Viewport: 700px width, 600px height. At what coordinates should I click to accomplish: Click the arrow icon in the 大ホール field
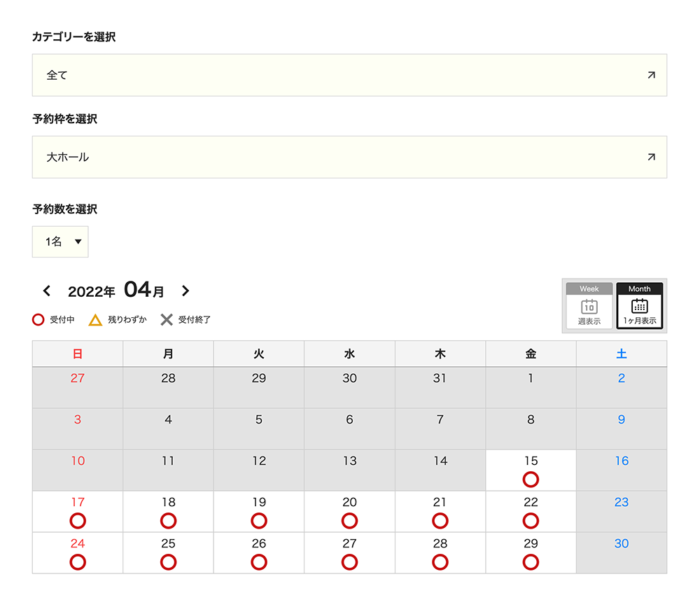[x=651, y=157]
